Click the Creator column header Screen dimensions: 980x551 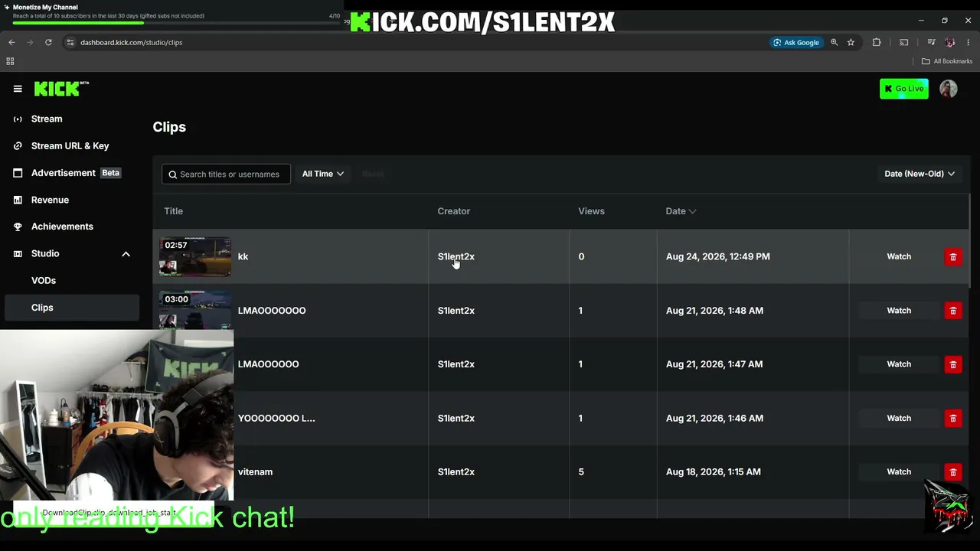click(x=454, y=211)
